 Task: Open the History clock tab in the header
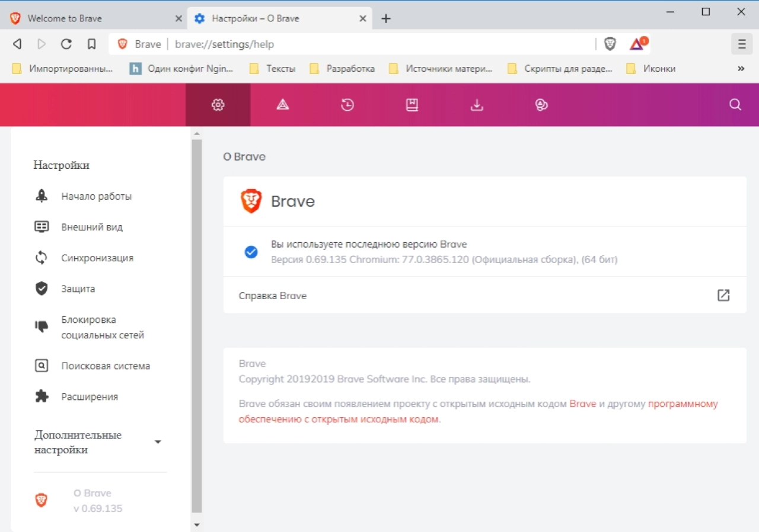click(347, 105)
